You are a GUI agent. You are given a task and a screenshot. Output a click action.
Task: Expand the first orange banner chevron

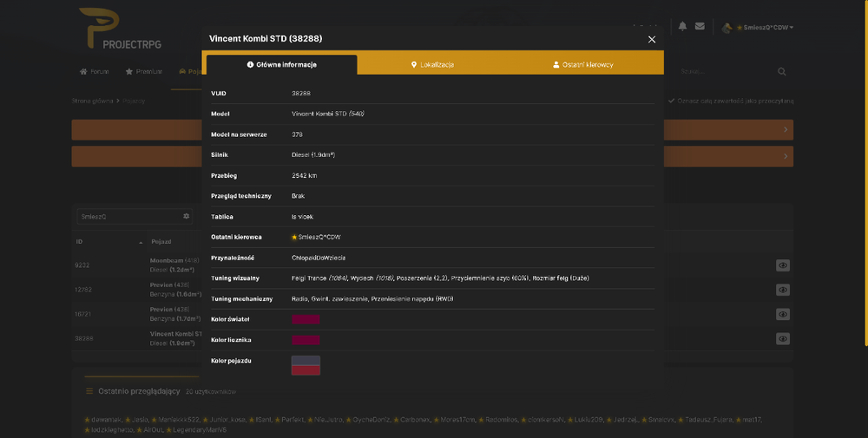coord(786,129)
